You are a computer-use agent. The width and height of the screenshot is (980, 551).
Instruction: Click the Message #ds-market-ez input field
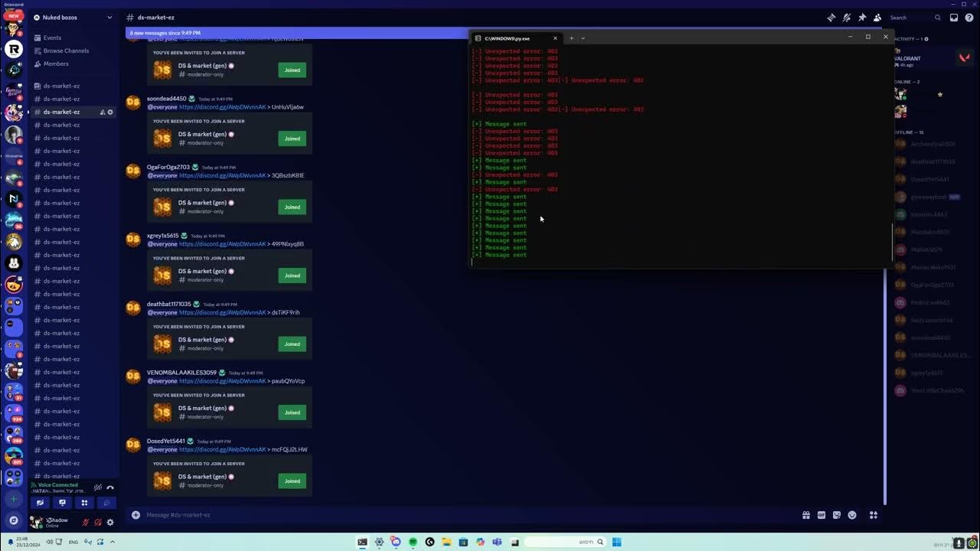467,515
